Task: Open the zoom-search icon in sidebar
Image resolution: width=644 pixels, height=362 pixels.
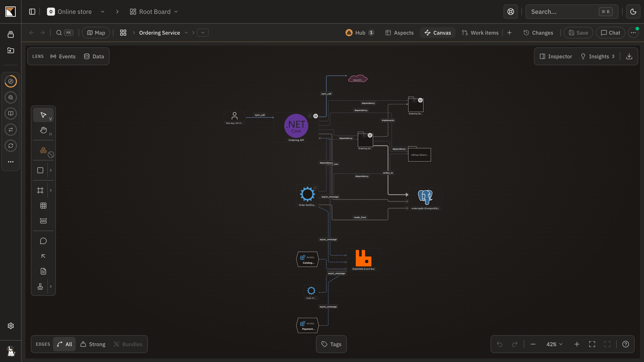Action: [x=11, y=97]
